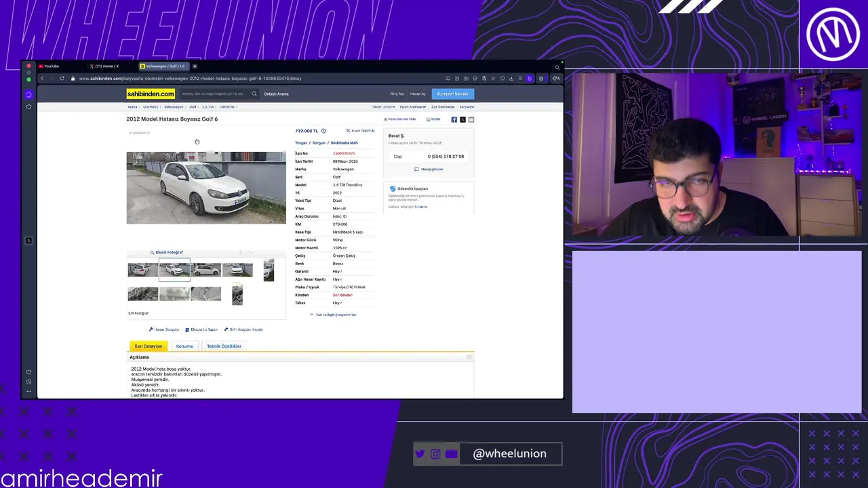The image size is (868, 488).
Task: Open the İlan Detayları tab
Action: click(149, 346)
